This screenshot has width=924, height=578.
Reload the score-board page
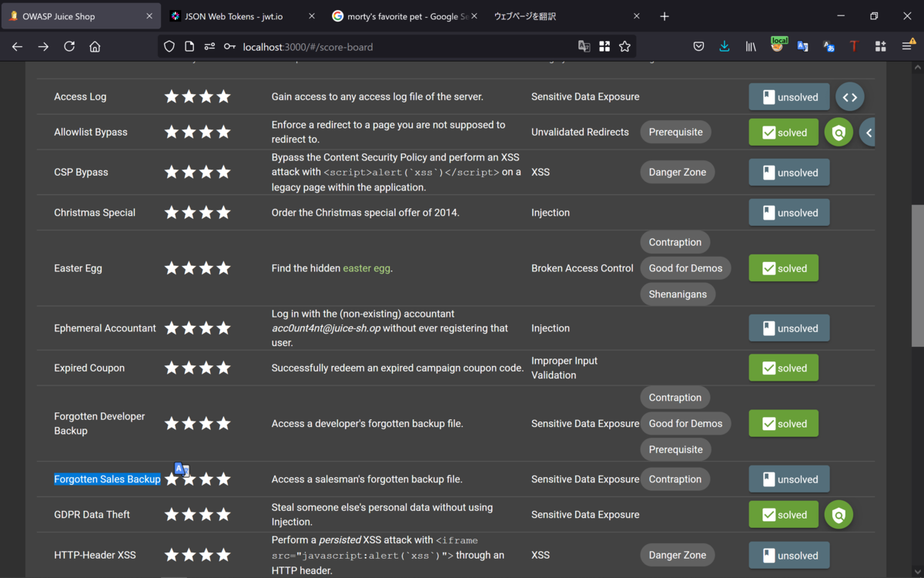coord(69,46)
